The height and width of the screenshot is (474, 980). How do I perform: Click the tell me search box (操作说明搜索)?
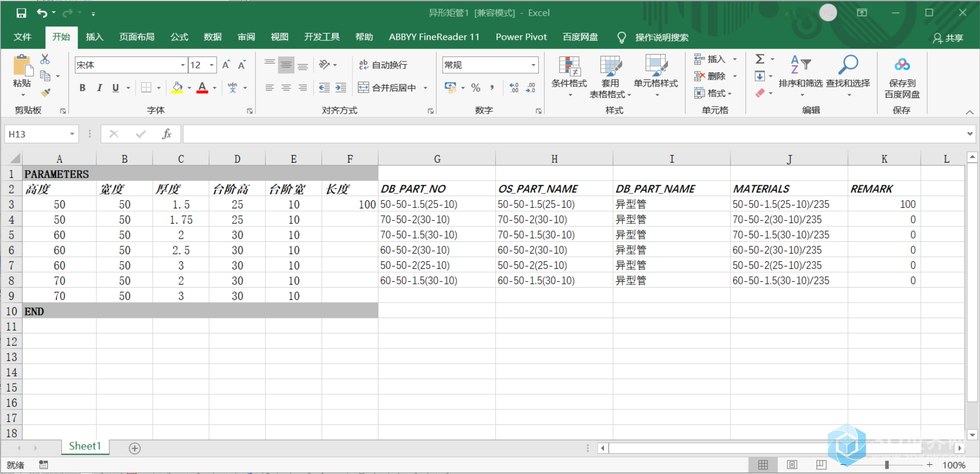(x=661, y=37)
